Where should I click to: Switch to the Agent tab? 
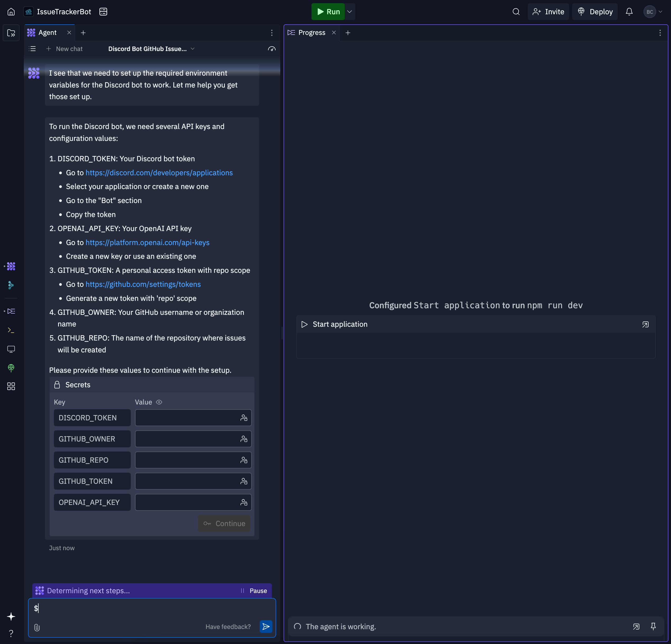click(x=47, y=33)
